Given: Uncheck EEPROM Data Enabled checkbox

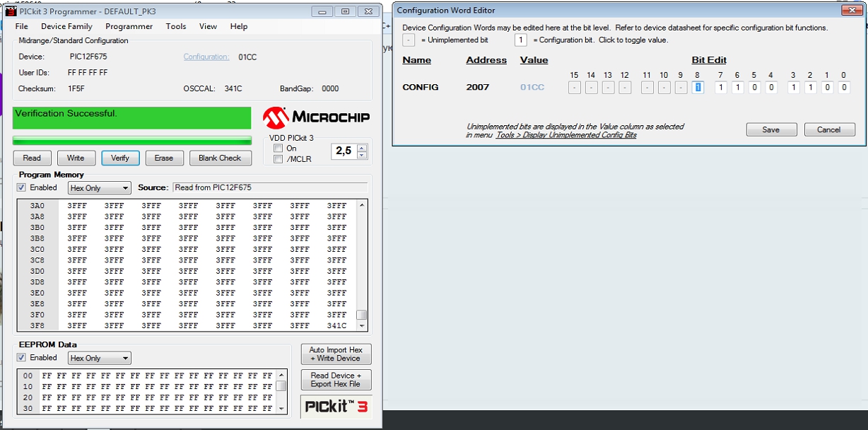Looking at the screenshot, I should (21, 358).
